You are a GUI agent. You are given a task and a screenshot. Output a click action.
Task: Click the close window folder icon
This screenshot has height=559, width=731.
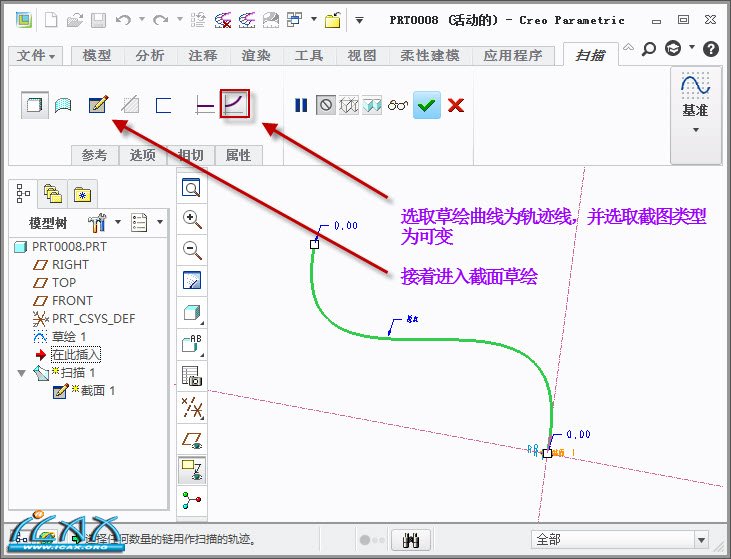[332, 20]
